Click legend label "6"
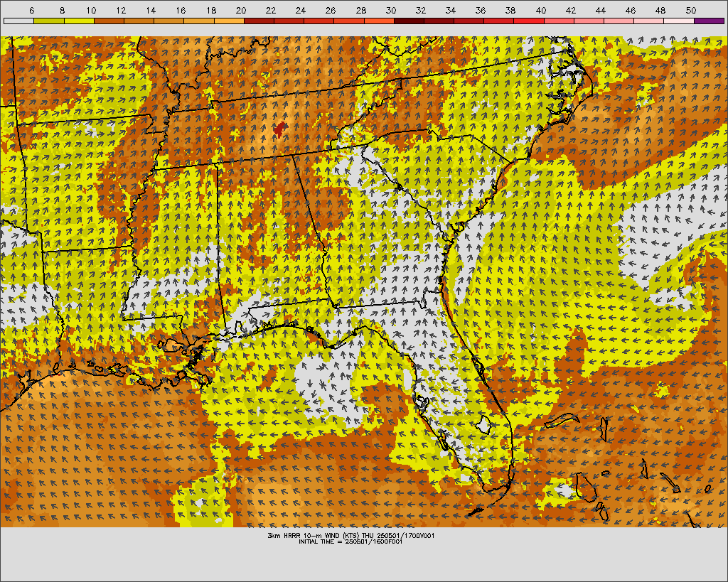Image resolution: width=728 pixels, height=582 pixels. (x=31, y=10)
